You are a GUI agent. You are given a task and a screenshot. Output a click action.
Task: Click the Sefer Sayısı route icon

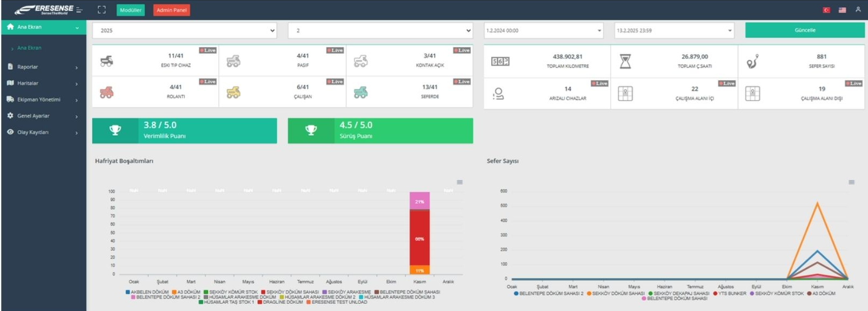pos(752,61)
